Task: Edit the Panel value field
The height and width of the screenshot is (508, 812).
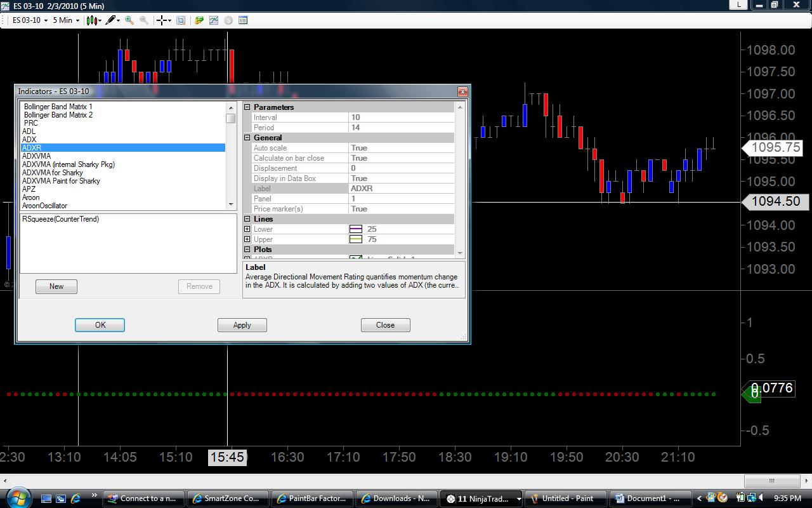Action: (x=402, y=199)
